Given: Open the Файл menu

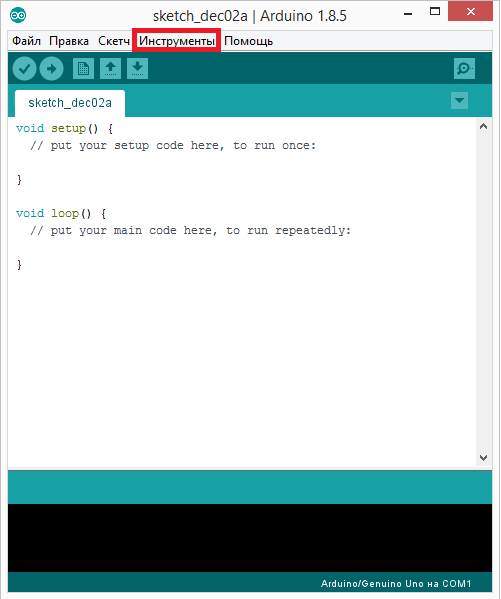Looking at the screenshot, I should click(26, 40).
